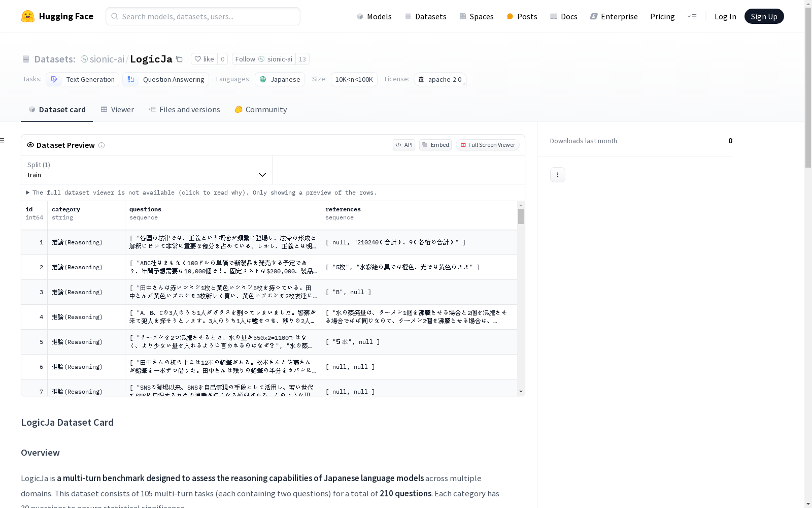The height and width of the screenshot is (508, 812).
Task: Go to Datasets in top navigation
Action: click(x=425, y=16)
